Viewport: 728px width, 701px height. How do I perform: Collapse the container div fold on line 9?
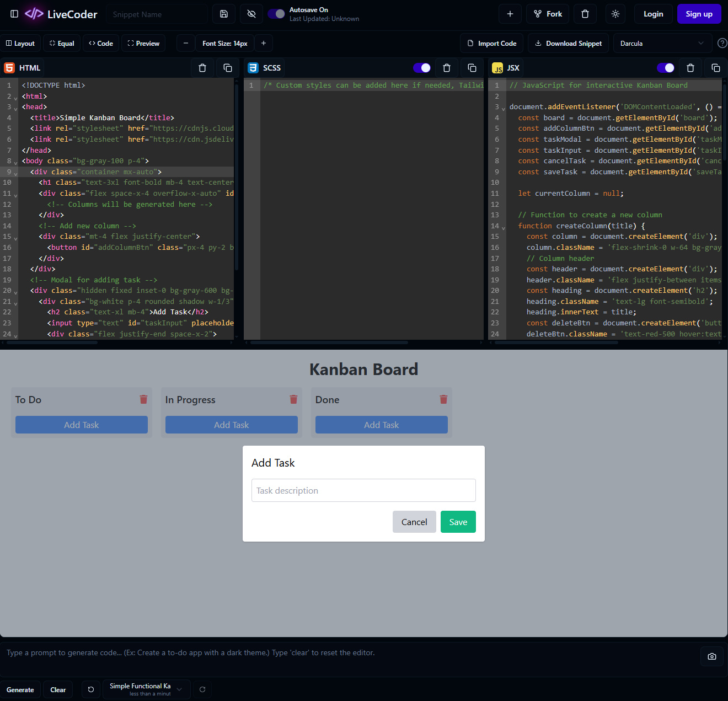point(15,174)
